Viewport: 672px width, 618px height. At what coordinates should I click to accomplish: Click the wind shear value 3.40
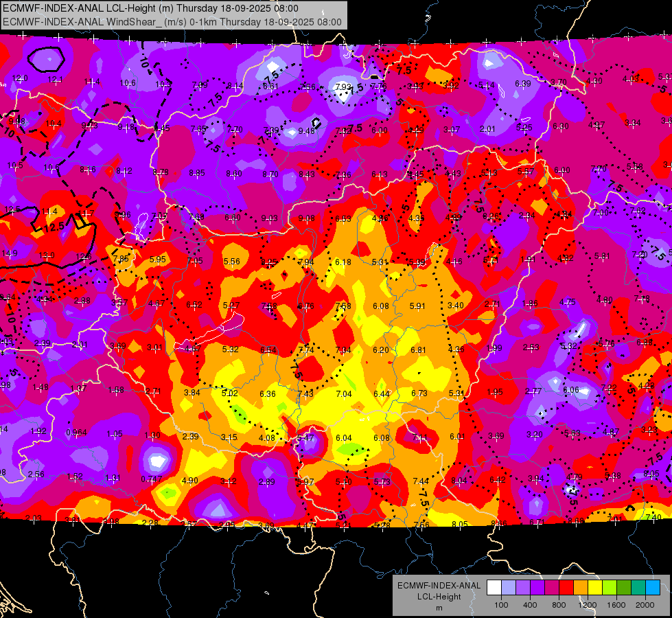click(x=456, y=306)
